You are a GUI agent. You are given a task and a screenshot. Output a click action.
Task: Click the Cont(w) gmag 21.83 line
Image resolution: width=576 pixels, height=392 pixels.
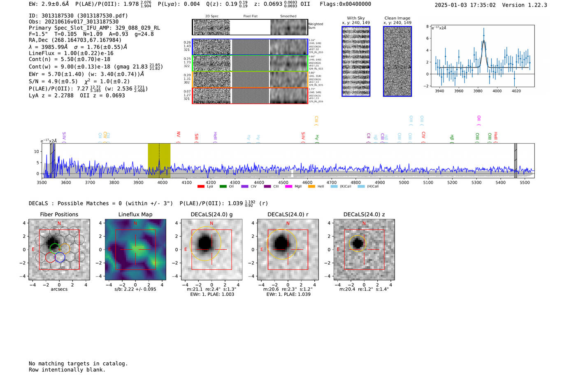pos(96,67)
